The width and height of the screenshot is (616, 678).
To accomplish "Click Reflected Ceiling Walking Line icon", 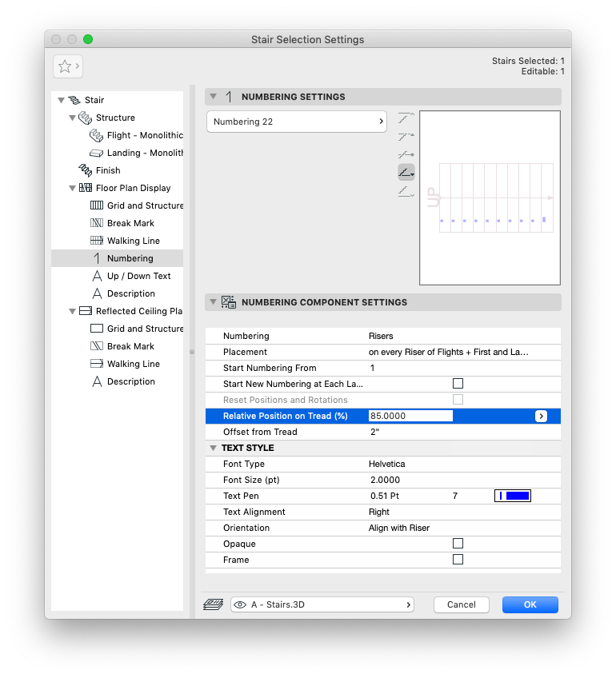I will [97, 364].
